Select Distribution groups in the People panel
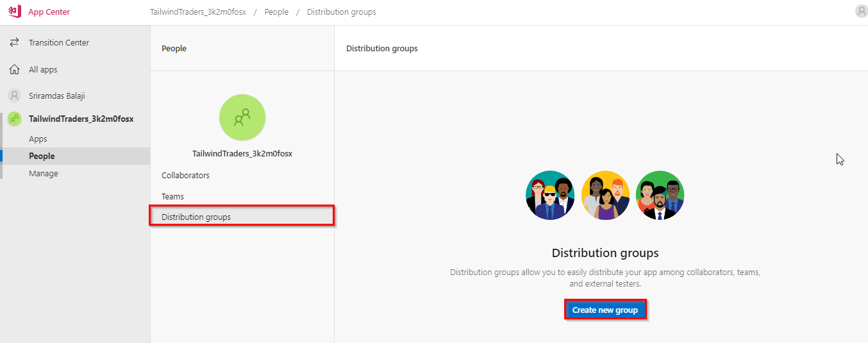Viewport: 868px width, 343px height. click(x=242, y=215)
